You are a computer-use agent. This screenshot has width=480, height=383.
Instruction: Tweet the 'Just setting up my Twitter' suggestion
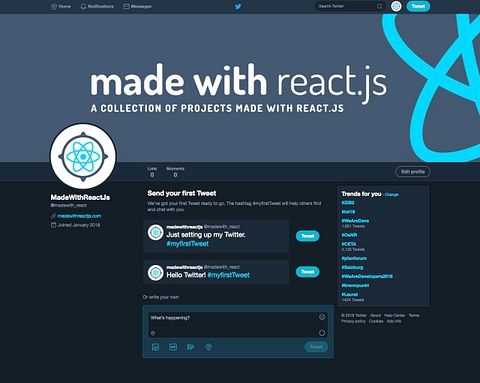(x=308, y=236)
